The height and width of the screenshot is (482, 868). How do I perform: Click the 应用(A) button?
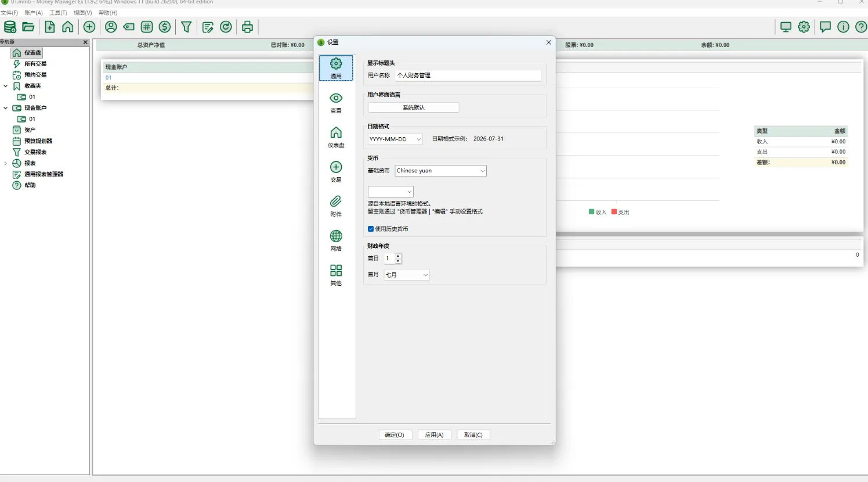pos(435,435)
